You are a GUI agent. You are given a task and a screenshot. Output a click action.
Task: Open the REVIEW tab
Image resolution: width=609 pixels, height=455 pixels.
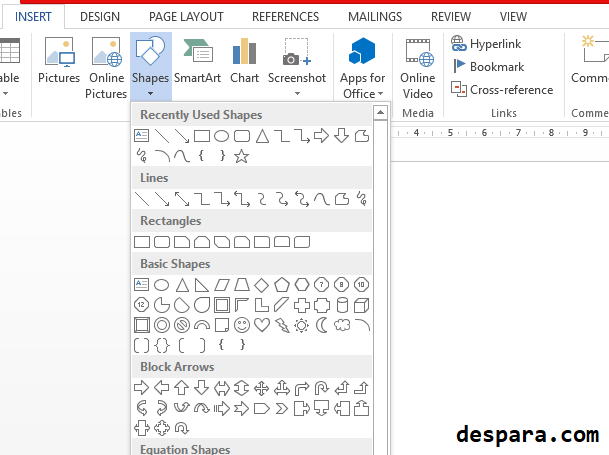[451, 17]
